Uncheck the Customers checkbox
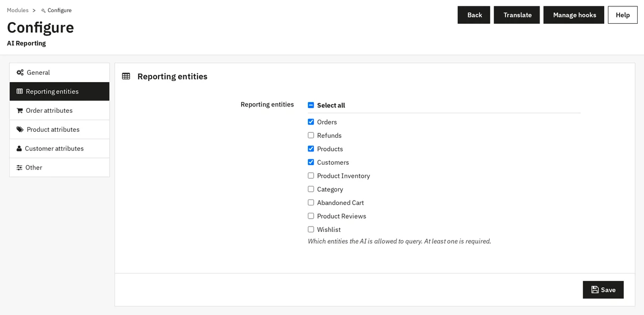 click(x=311, y=163)
